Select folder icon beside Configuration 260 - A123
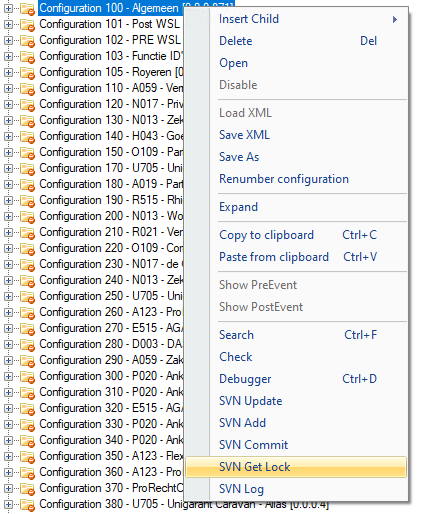 click(x=27, y=313)
